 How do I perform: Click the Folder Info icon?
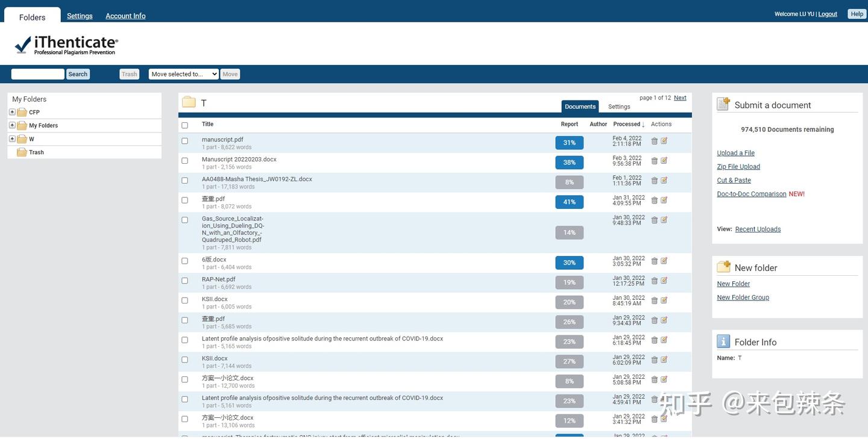(x=723, y=341)
